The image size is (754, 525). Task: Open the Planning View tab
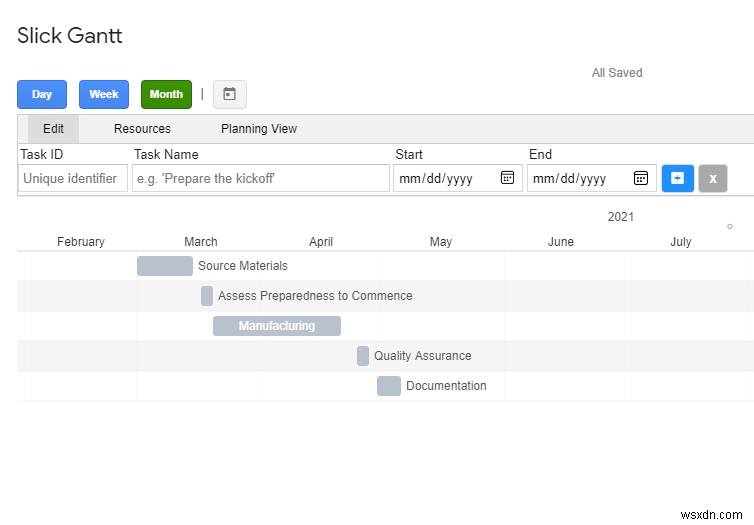259,129
